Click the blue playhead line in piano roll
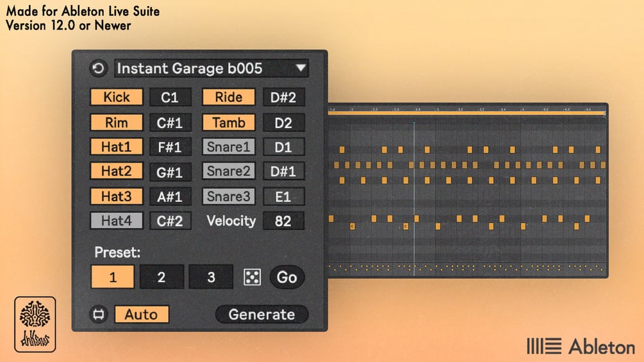This screenshot has height=362, width=644. (x=414, y=199)
